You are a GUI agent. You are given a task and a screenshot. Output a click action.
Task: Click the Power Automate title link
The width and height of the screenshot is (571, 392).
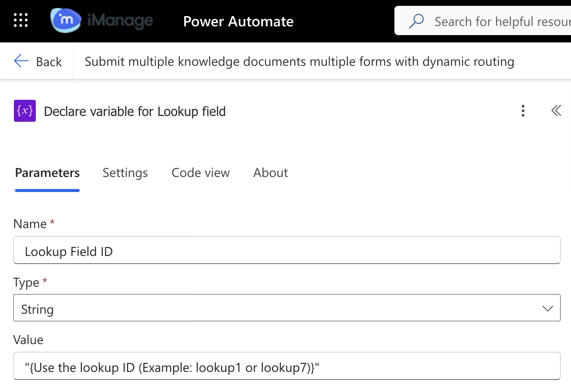(x=238, y=21)
